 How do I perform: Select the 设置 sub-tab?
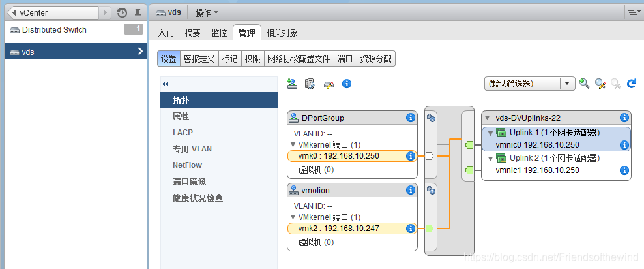click(x=168, y=59)
